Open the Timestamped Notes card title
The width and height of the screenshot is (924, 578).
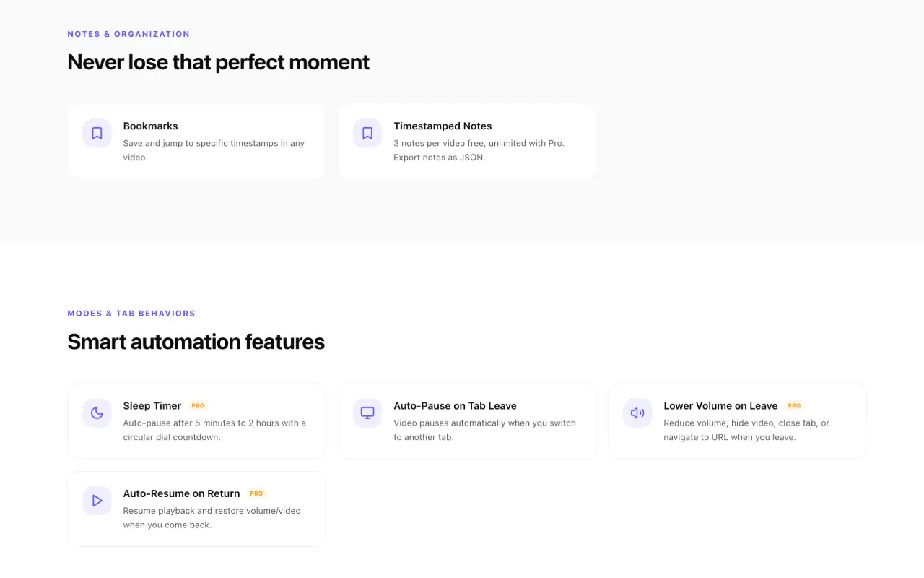tap(443, 126)
